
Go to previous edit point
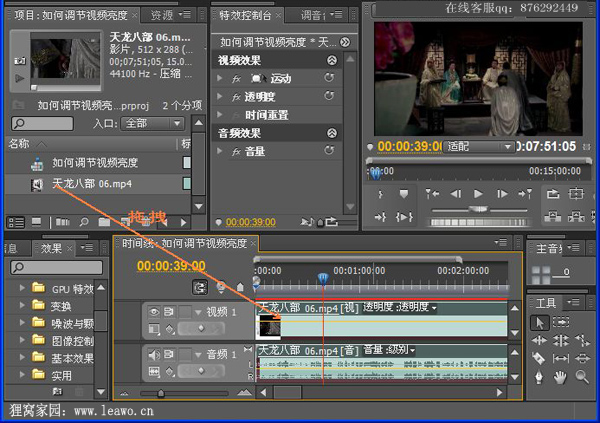click(x=432, y=194)
